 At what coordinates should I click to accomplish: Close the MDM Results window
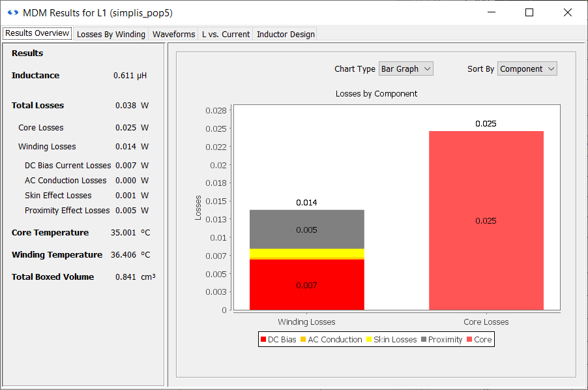tap(567, 12)
